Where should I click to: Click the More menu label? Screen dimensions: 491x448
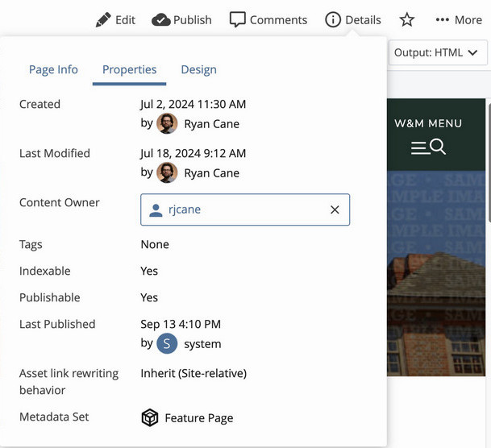point(468,20)
